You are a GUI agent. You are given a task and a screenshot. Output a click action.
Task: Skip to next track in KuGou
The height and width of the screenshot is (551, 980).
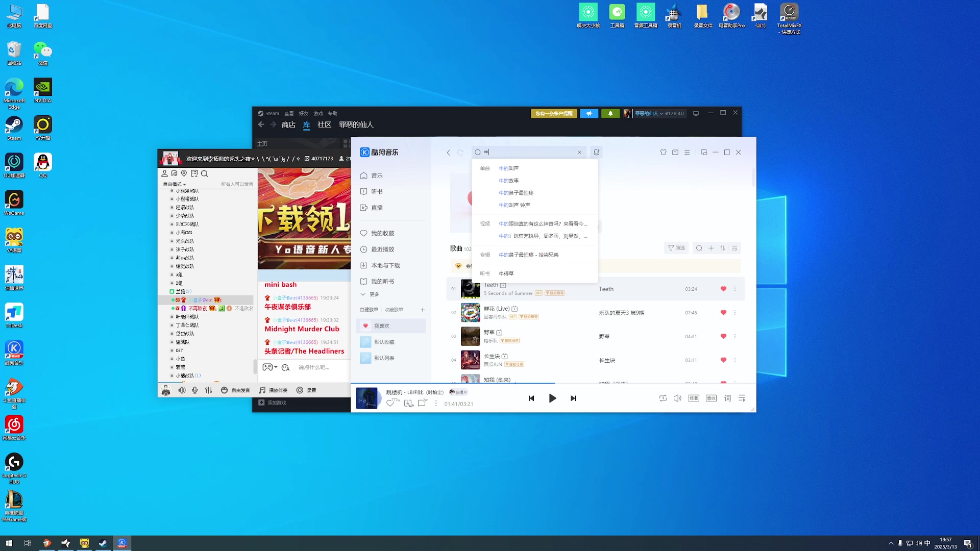[573, 398]
